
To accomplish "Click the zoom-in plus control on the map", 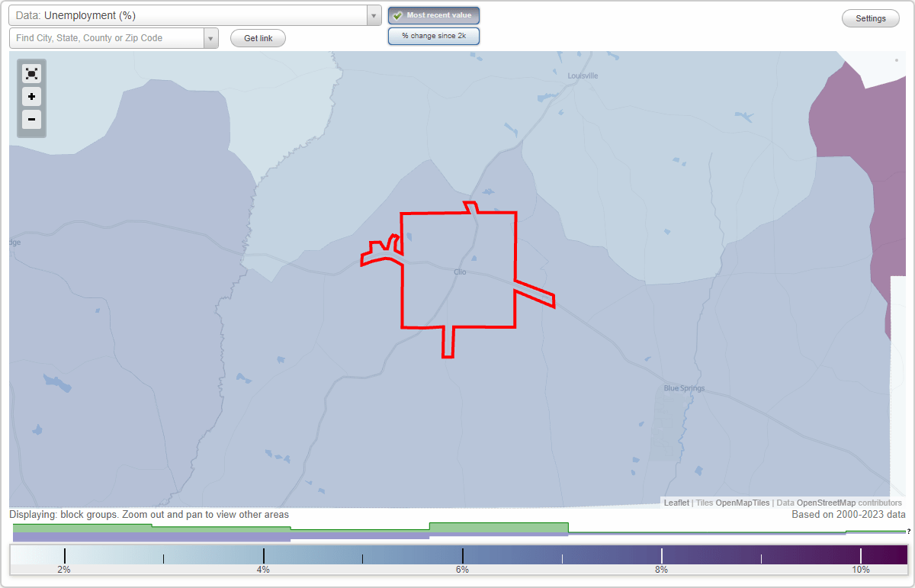I will tap(31, 97).
